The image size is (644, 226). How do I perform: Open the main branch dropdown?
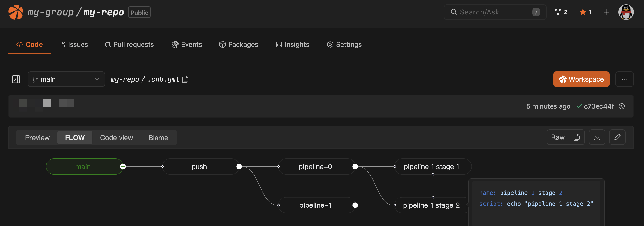click(x=66, y=79)
